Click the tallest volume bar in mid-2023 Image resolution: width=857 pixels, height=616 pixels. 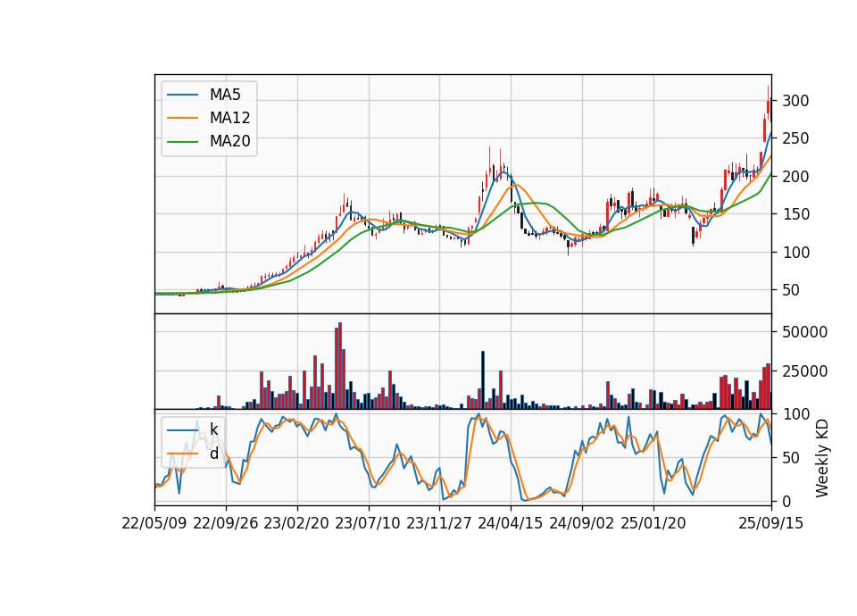click(x=340, y=366)
